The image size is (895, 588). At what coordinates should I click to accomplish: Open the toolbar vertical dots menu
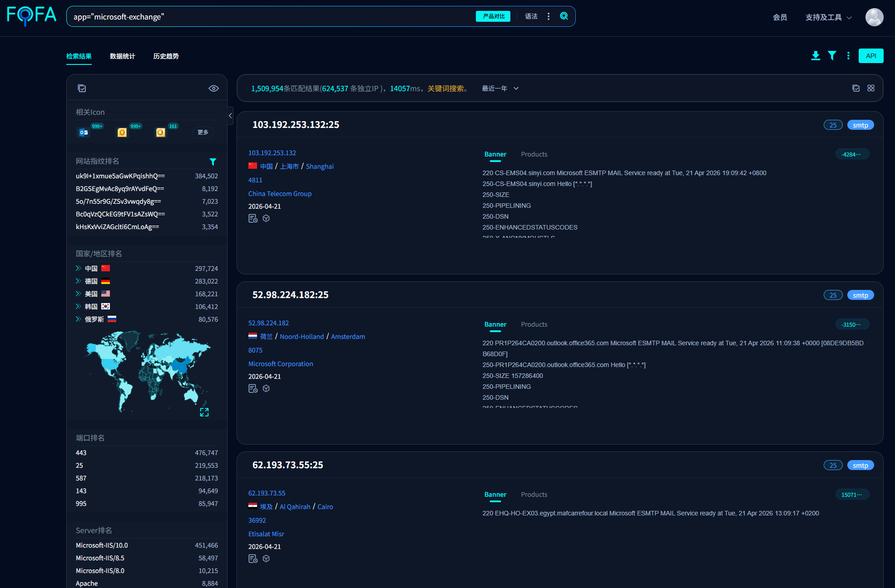(848, 56)
